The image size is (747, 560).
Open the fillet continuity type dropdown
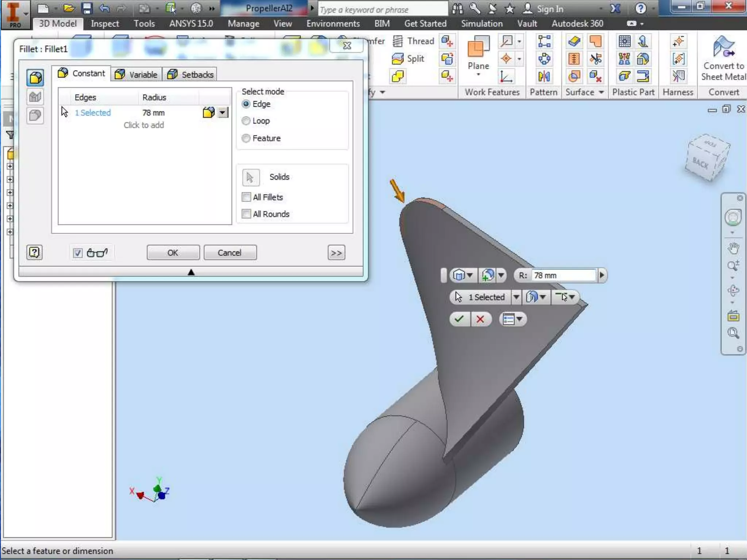pyautogui.click(x=222, y=113)
